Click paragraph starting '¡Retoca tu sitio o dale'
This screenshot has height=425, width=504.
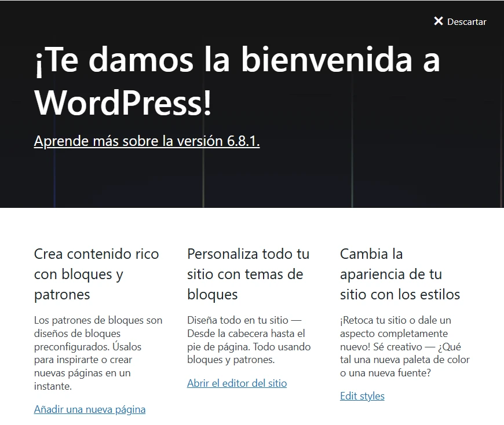point(405,347)
